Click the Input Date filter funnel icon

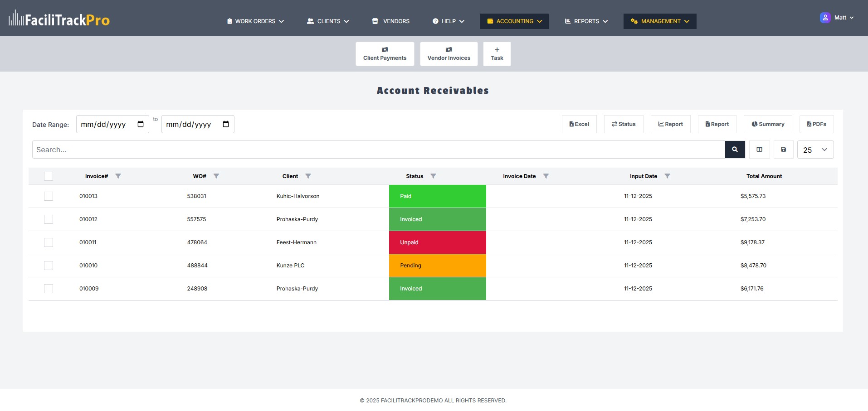pyautogui.click(x=667, y=176)
